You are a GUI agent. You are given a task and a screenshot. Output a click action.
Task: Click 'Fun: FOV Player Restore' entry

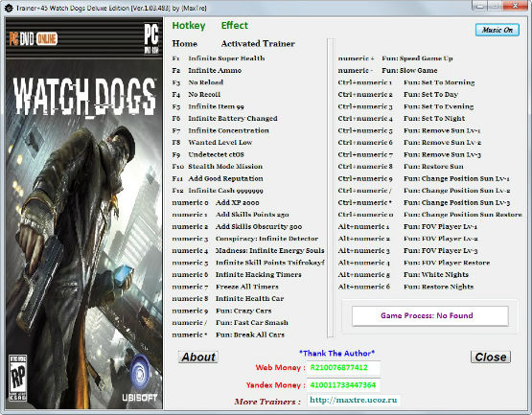tap(447, 263)
